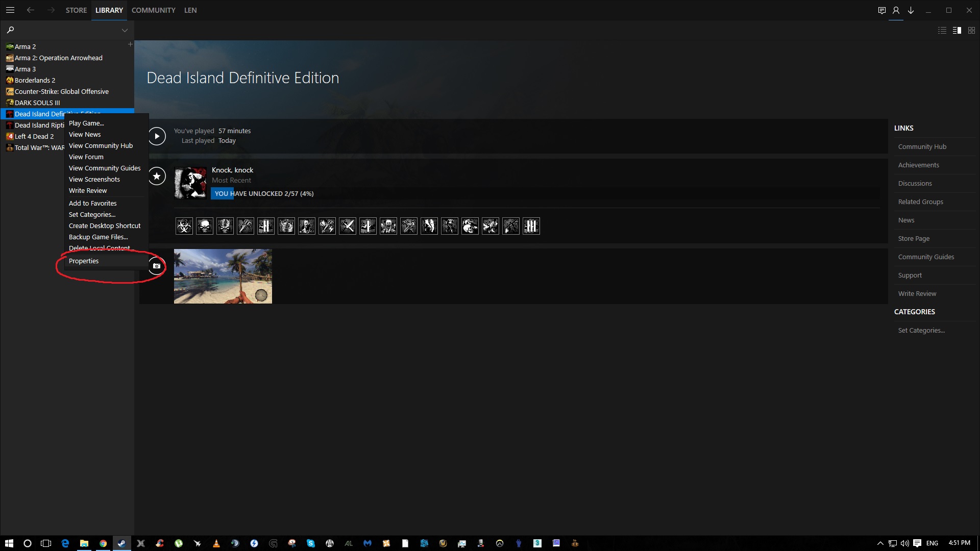Click the biohazard achievement badge

tap(184, 226)
